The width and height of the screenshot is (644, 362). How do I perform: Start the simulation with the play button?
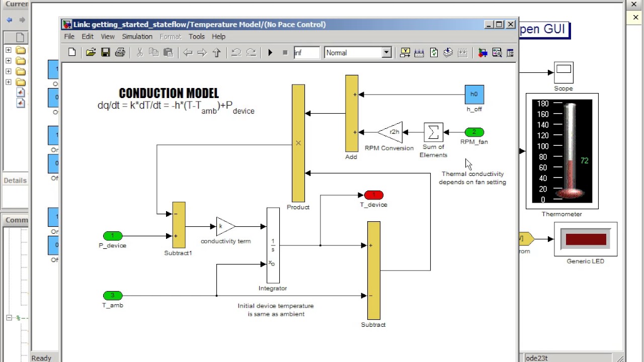270,52
